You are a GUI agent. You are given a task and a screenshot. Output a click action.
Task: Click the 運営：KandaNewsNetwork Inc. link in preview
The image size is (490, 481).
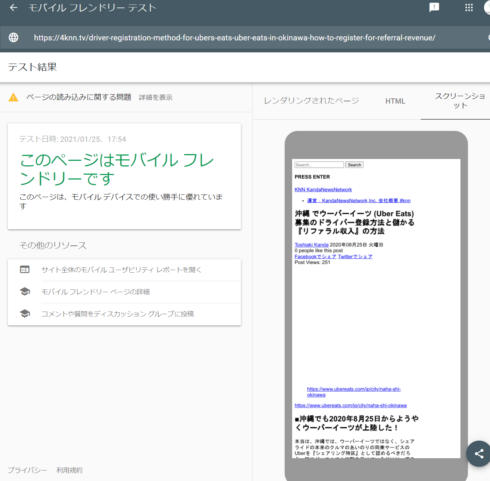tap(359, 200)
